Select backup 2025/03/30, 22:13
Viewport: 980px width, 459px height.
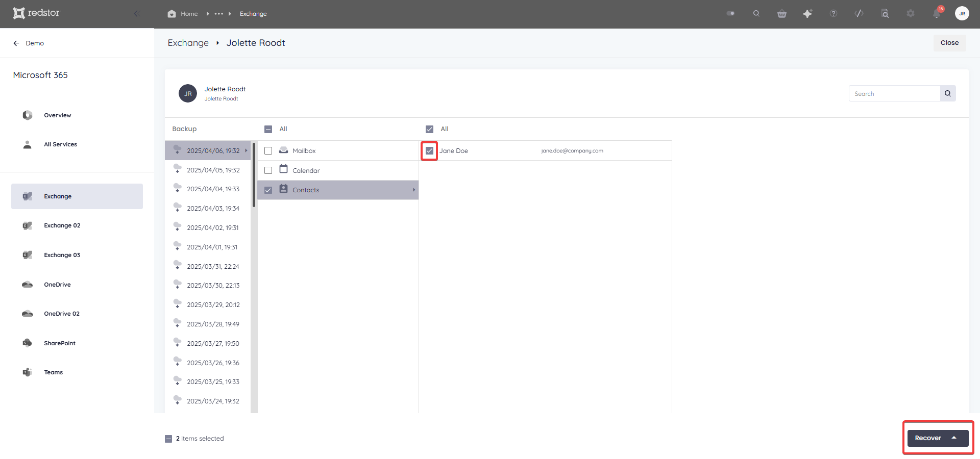click(208, 286)
